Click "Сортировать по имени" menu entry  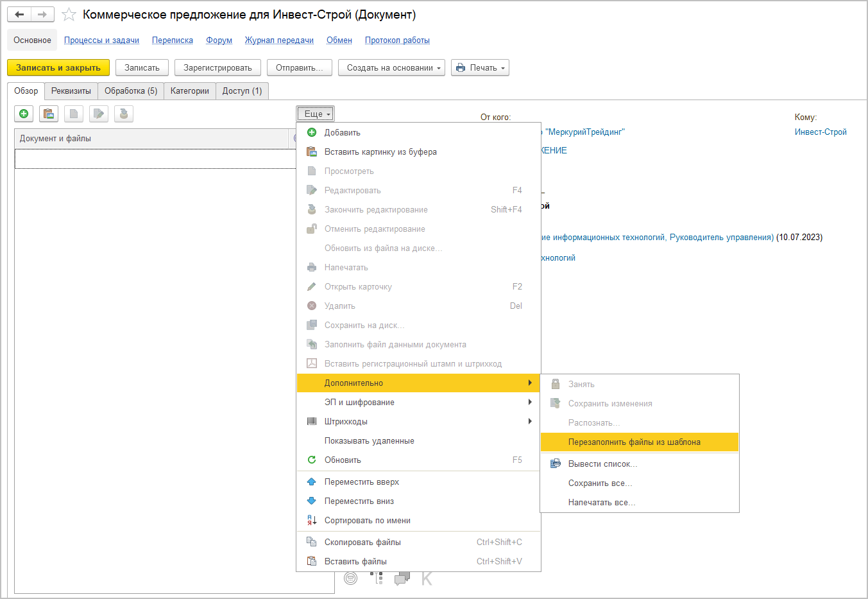tap(367, 520)
